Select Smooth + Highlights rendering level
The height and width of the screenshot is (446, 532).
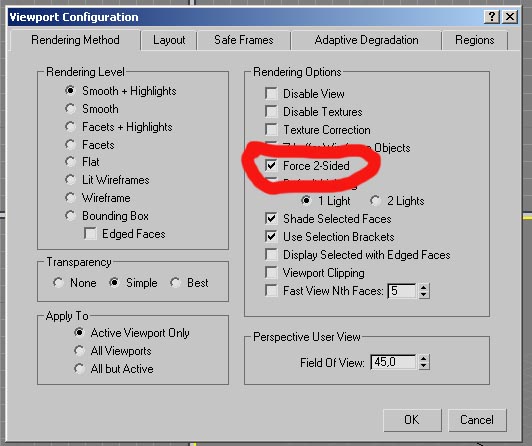pyautogui.click(x=70, y=91)
